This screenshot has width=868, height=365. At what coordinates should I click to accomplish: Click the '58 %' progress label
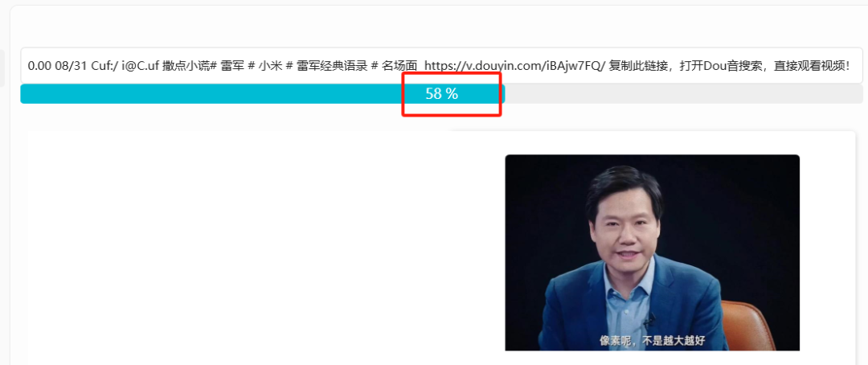tap(442, 94)
